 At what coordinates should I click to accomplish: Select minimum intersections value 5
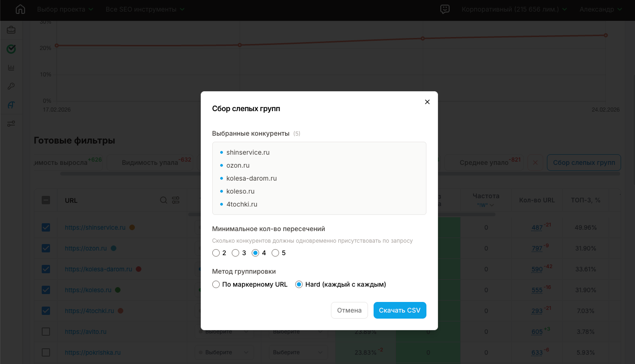point(275,253)
